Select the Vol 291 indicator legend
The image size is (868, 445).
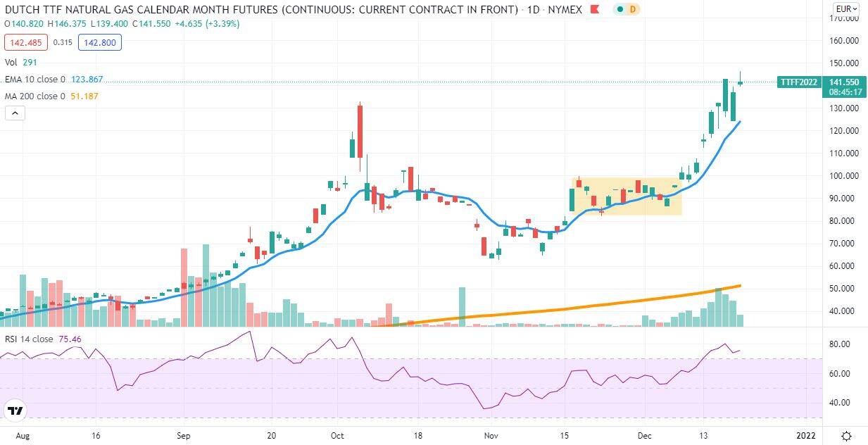click(x=20, y=62)
